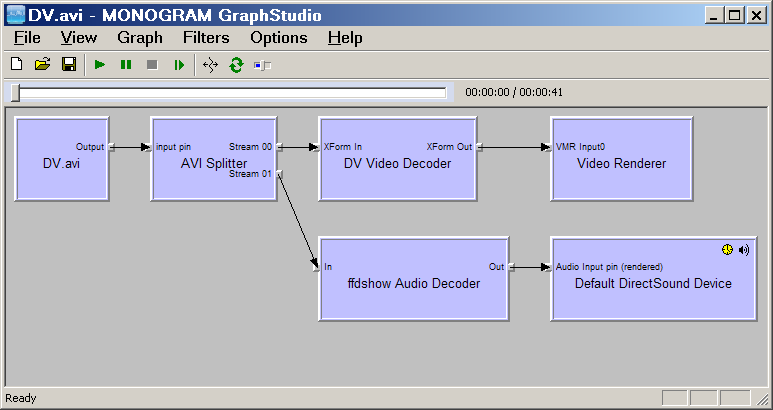773x410 pixels.
Task: Open the File menu
Action: (27, 38)
